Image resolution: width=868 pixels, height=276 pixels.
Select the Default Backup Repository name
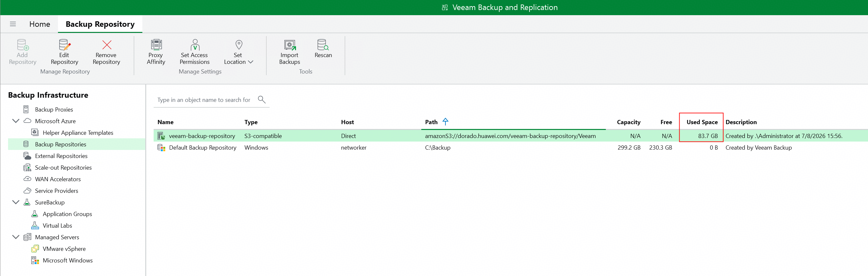203,147
